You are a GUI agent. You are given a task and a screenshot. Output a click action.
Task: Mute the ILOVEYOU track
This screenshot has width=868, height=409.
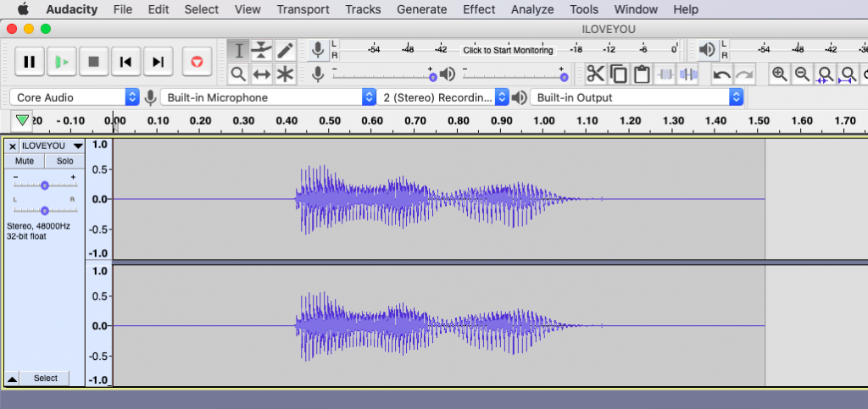coord(25,162)
